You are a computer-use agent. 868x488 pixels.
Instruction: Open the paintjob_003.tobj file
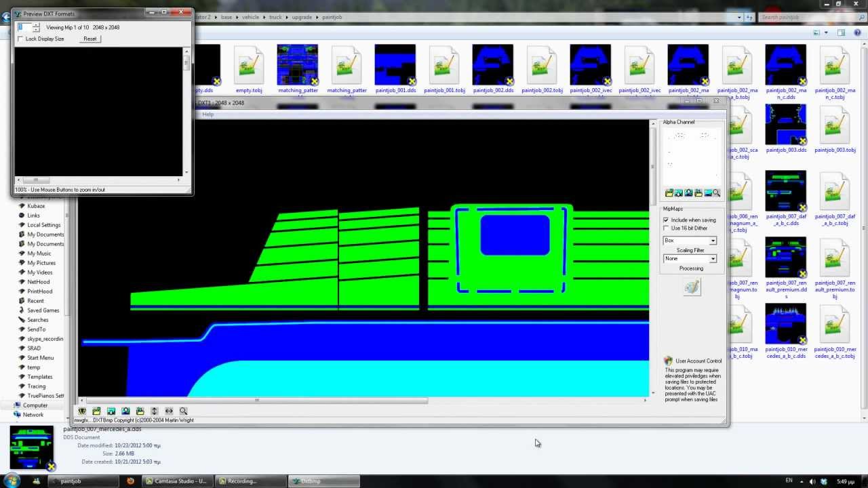(x=835, y=129)
